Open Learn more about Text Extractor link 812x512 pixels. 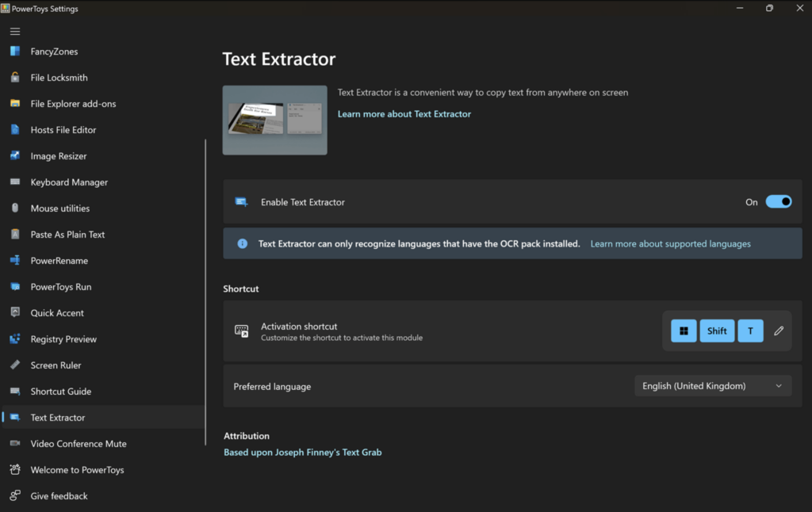[x=404, y=114]
